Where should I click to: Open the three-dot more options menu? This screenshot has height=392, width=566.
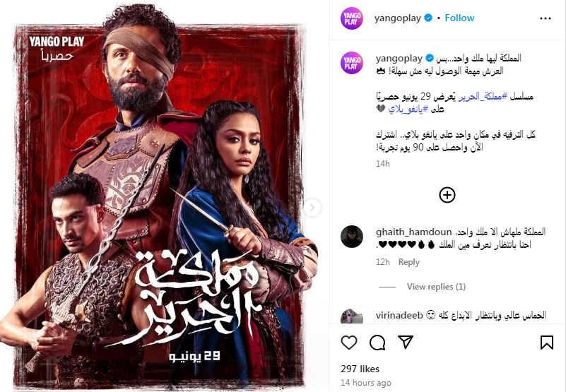[x=546, y=18]
